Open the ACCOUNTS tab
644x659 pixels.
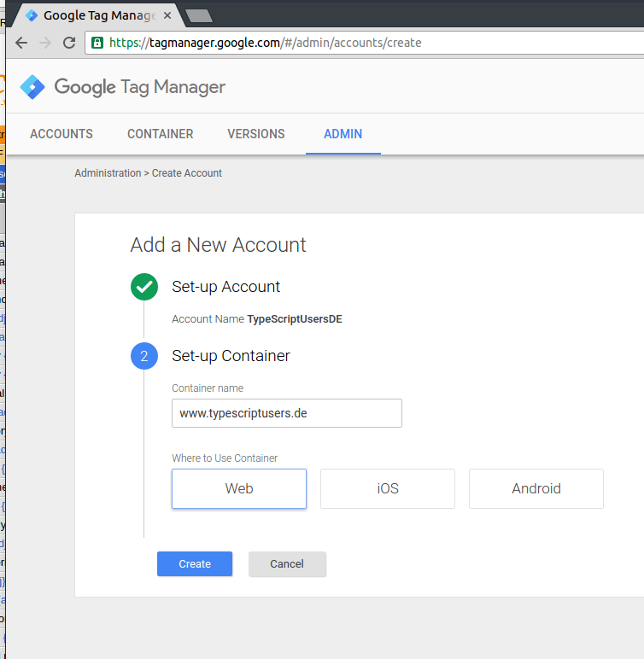61,134
